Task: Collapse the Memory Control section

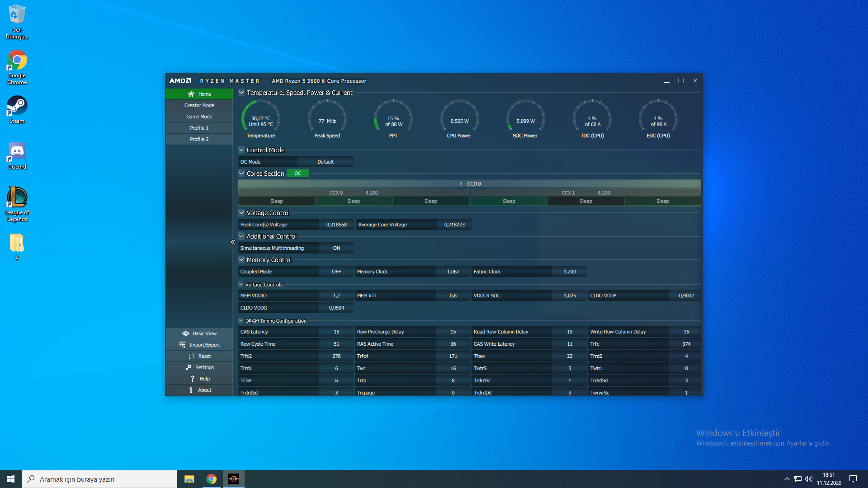Action: pos(241,260)
